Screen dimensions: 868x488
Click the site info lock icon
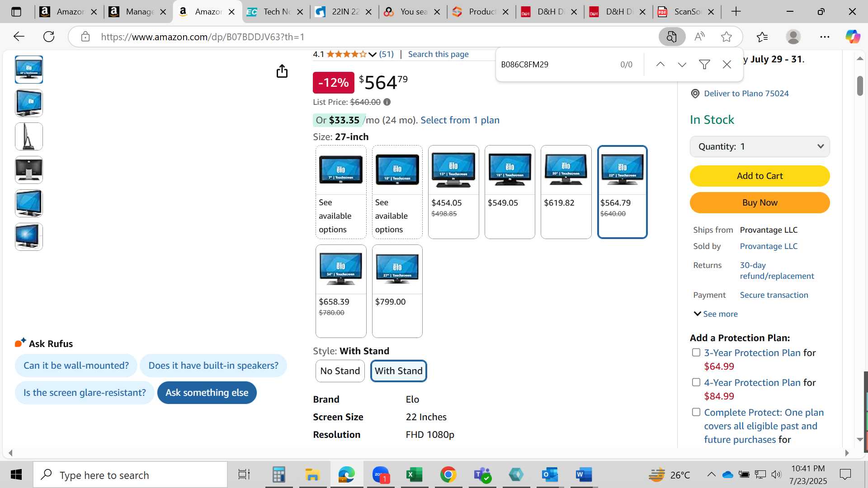click(x=85, y=37)
